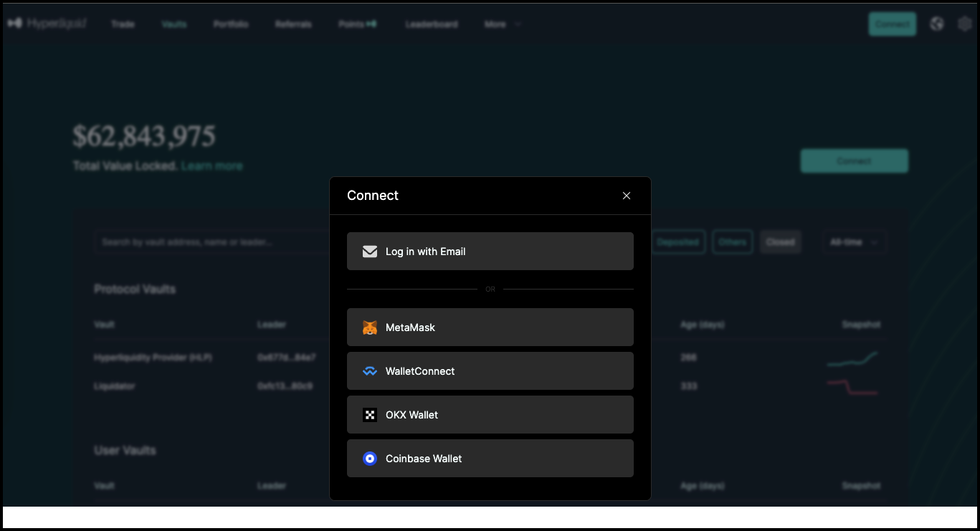Toggle the Closed vaults filter

tap(780, 242)
